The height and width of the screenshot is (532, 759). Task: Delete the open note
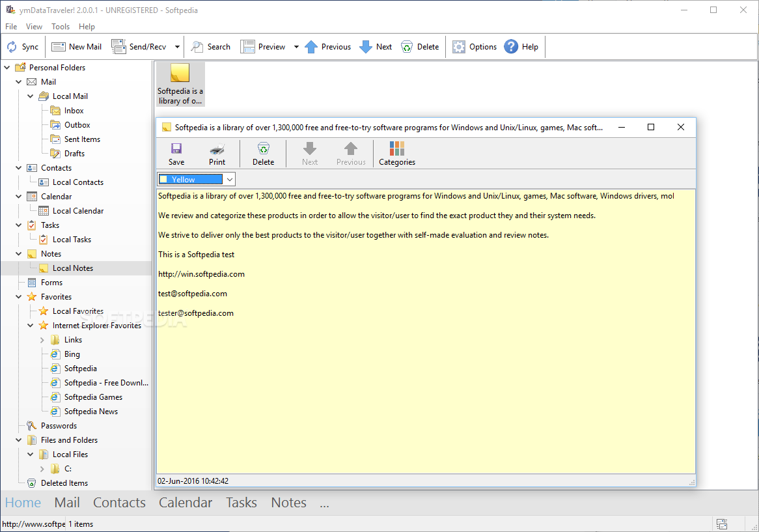click(264, 154)
